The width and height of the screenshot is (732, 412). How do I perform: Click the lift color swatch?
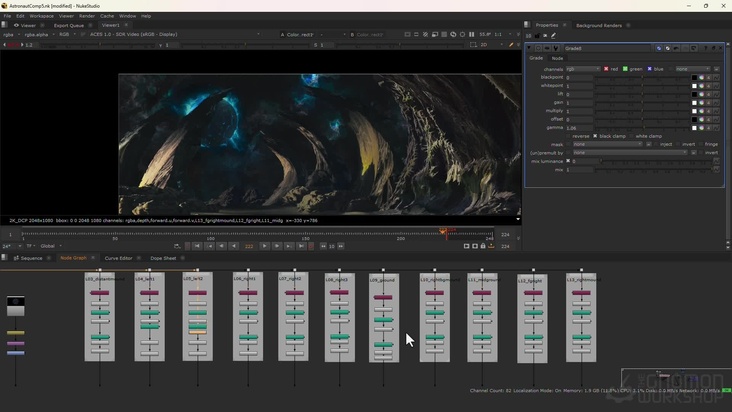(694, 94)
